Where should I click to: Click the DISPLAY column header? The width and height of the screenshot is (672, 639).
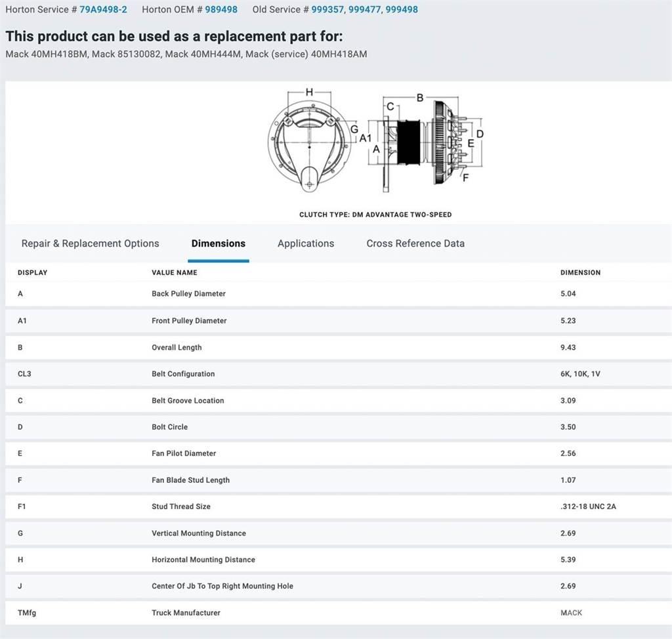(x=32, y=272)
